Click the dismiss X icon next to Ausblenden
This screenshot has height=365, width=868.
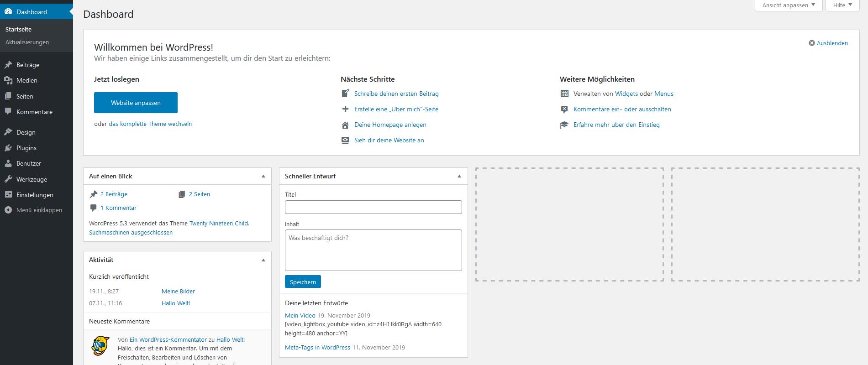(812, 43)
